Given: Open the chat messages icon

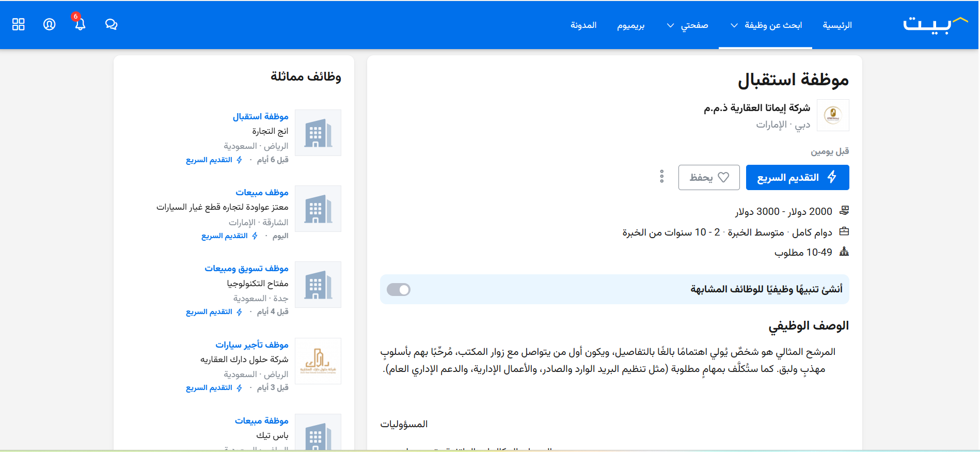Looking at the screenshot, I should pos(111,24).
